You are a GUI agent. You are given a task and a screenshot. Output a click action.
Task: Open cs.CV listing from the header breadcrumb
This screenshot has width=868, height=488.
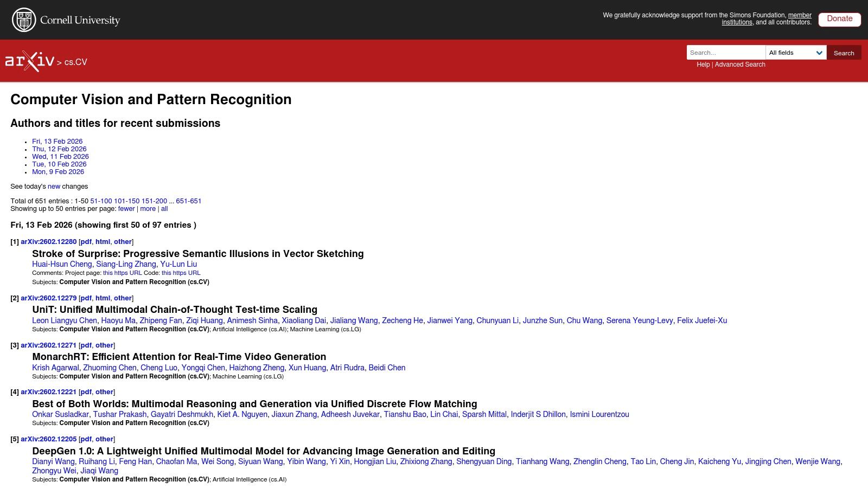[x=75, y=62]
